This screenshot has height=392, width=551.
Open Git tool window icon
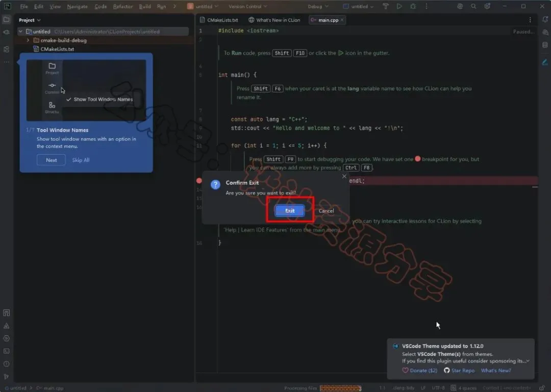pyautogui.click(x=6, y=377)
